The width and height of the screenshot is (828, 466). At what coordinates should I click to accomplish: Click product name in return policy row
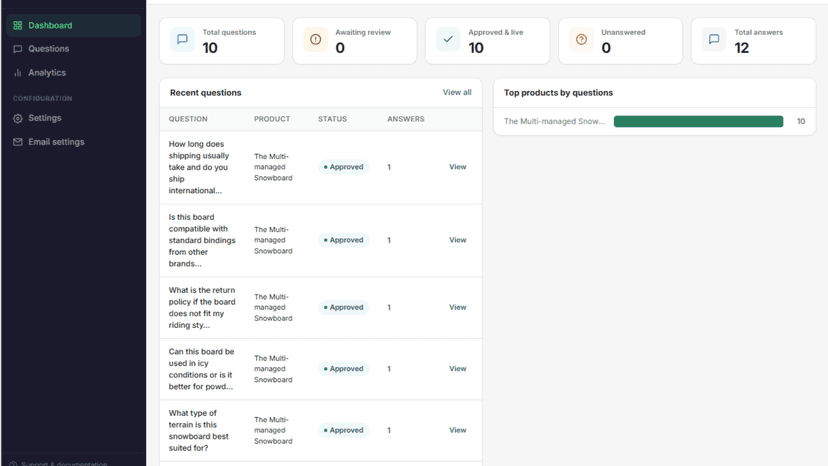point(273,307)
